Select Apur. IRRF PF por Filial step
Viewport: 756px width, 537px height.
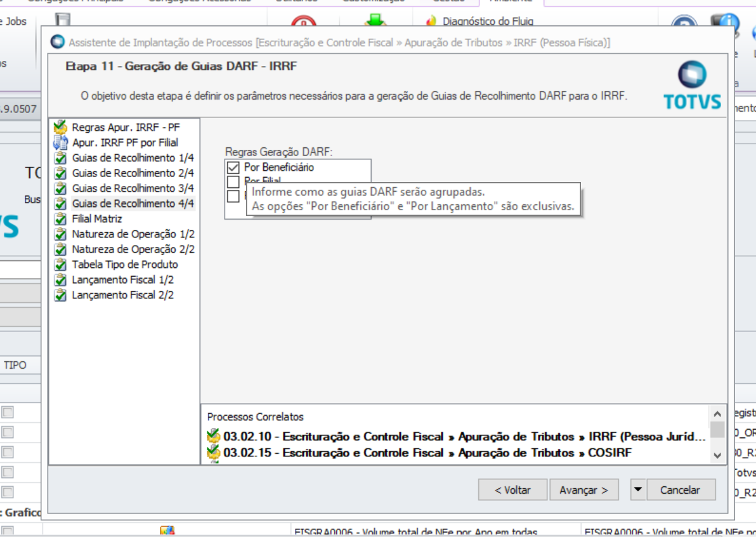tap(126, 143)
